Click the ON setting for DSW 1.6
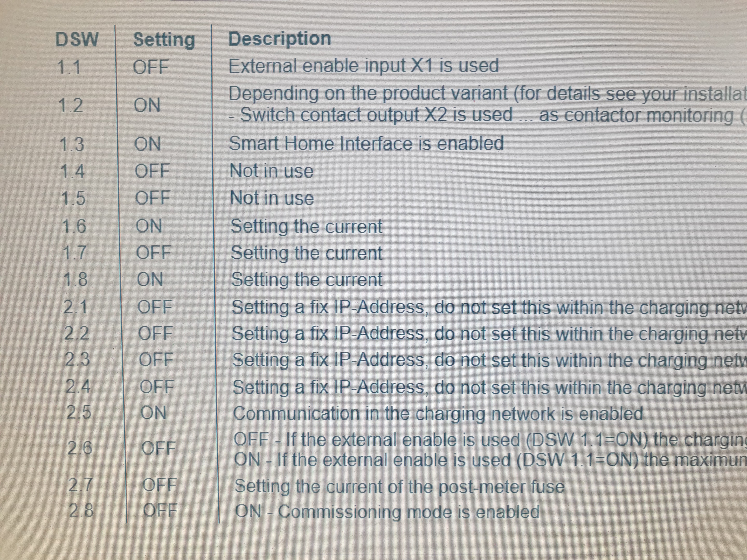The height and width of the screenshot is (560, 747). pyautogui.click(x=149, y=226)
